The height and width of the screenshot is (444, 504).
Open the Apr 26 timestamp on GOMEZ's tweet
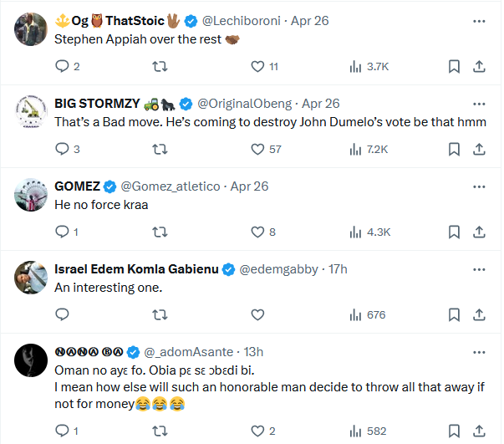coord(249,186)
